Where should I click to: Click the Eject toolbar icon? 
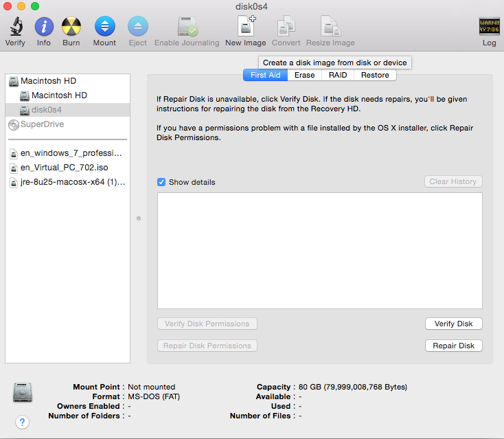click(x=138, y=26)
